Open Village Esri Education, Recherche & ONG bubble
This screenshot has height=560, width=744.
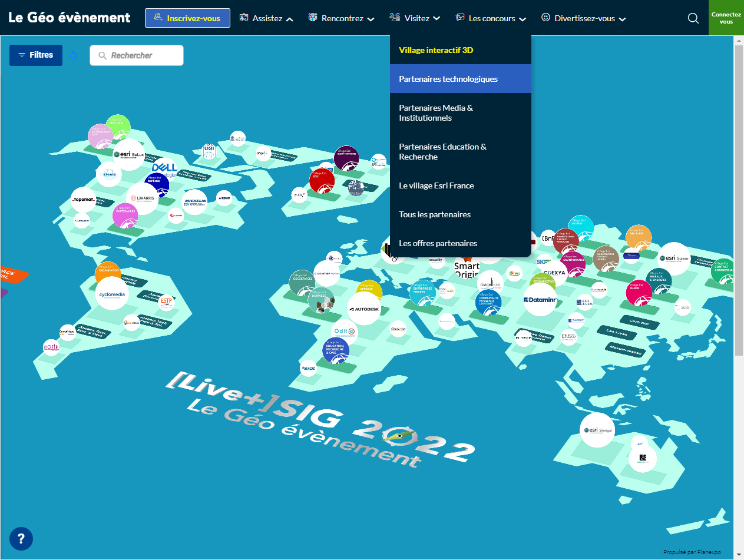click(336, 351)
